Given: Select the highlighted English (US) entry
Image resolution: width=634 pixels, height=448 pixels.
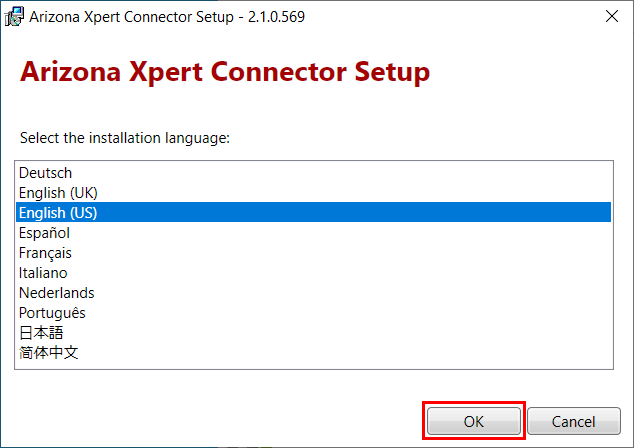Looking at the screenshot, I should point(313,212).
